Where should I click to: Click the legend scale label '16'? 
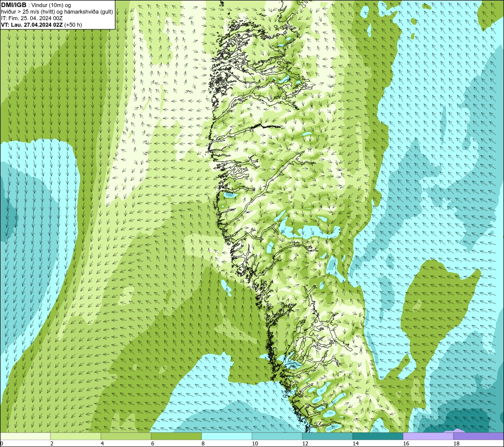pyautogui.click(x=406, y=443)
